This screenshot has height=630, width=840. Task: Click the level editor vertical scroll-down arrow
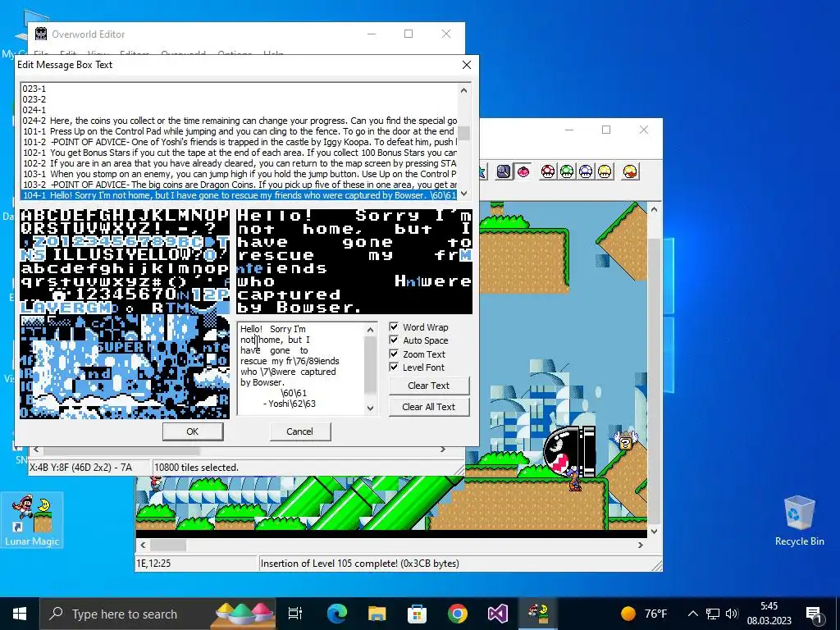pos(654,532)
